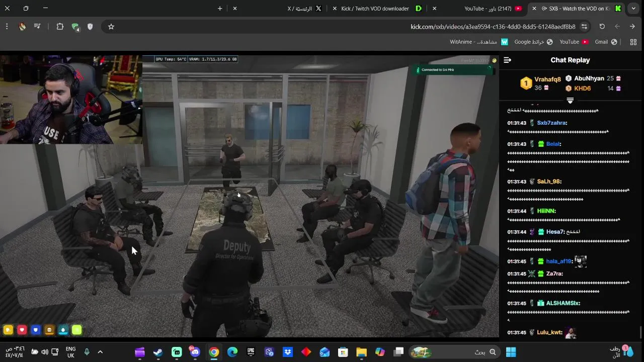Open chat user hala_af19 profile
The width and height of the screenshot is (644, 362).
click(x=559, y=261)
